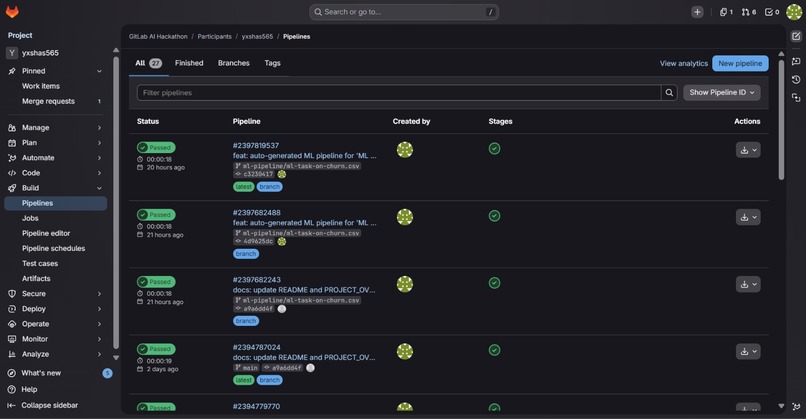Screen dimensions: 806x419
Task: Click the main page vertical scrollbar
Action: (781, 120)
